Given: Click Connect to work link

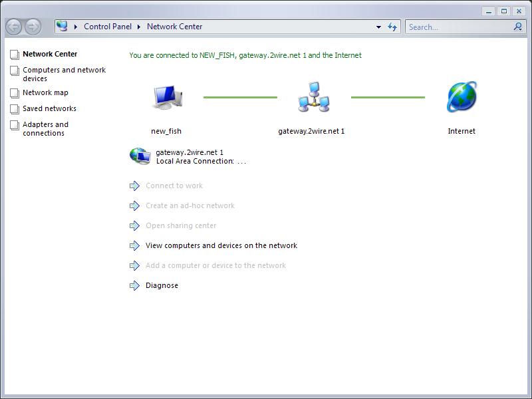Looking at the screenshot, I should 174,186.
